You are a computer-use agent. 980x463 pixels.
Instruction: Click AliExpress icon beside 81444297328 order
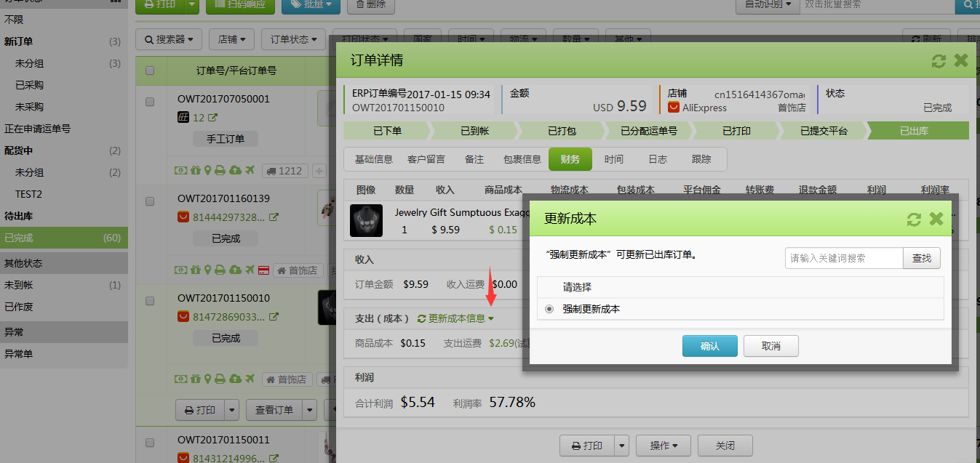183,217
